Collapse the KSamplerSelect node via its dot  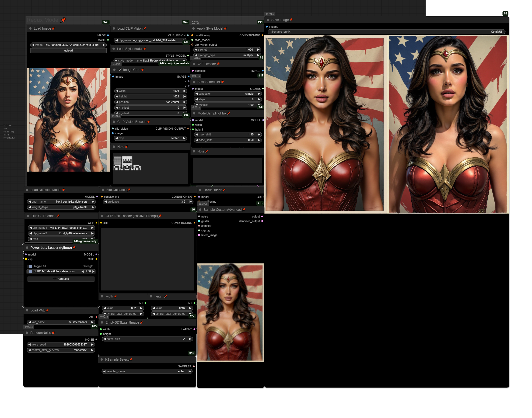click(102, 359)
